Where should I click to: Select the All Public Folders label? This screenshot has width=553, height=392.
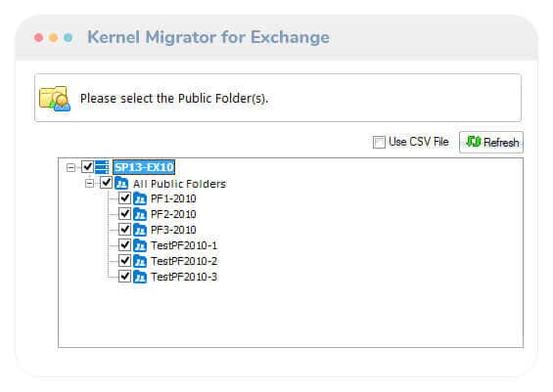click(179, 184)
